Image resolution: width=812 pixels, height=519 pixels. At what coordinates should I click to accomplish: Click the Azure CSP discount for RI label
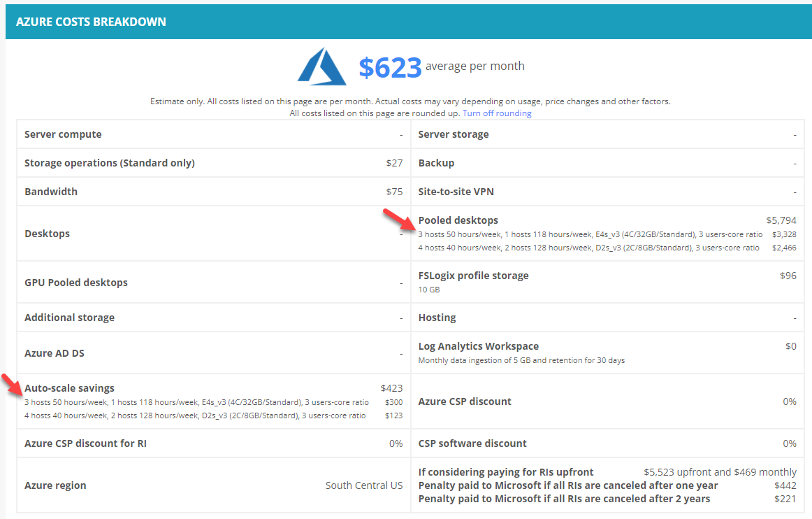(85, 443)
